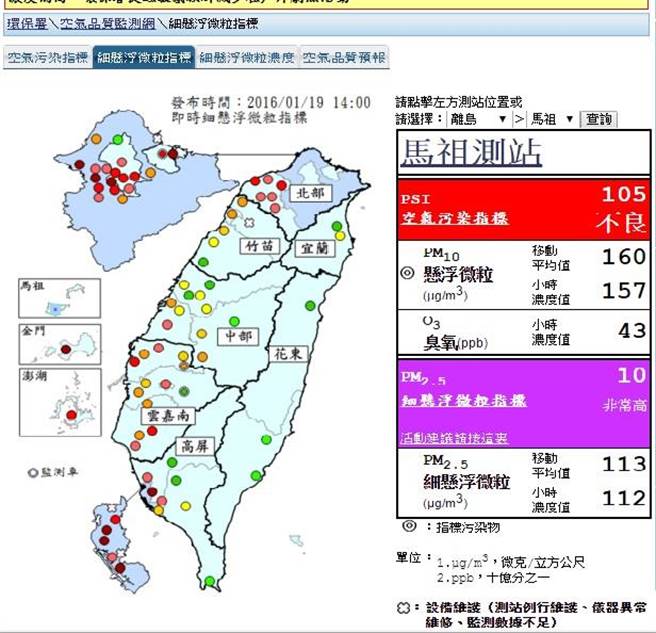This screenshot has width=656, height=633.
Task: Select the 雲嘉南 region label on map
Action: pos(168,416)
